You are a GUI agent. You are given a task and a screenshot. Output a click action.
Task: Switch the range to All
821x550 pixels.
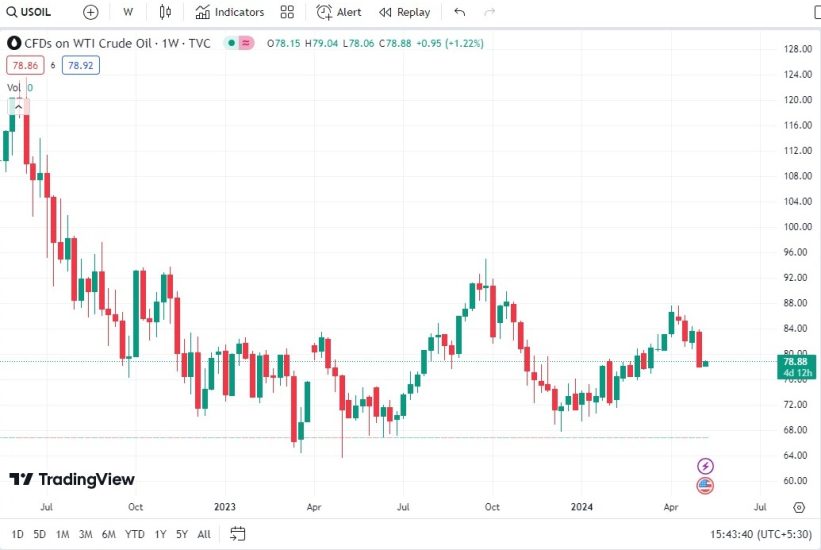[204, 534]
